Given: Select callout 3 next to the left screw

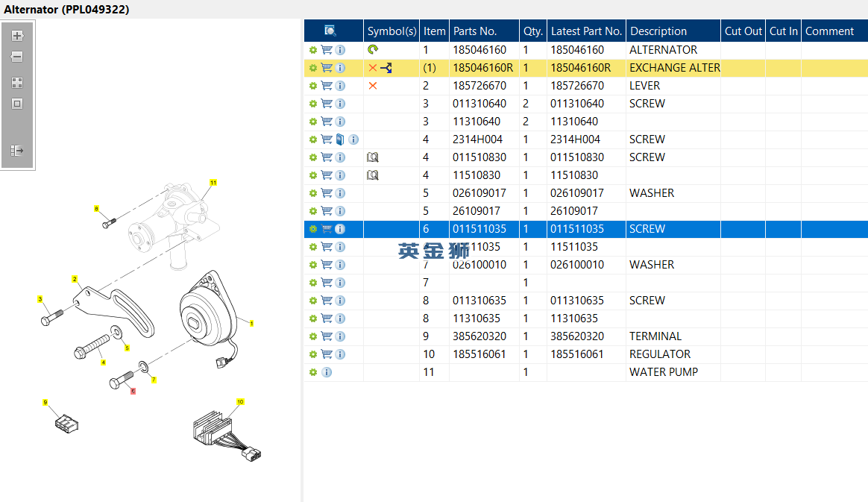Looking at the screenshot, I should click(x=40, y=299).
